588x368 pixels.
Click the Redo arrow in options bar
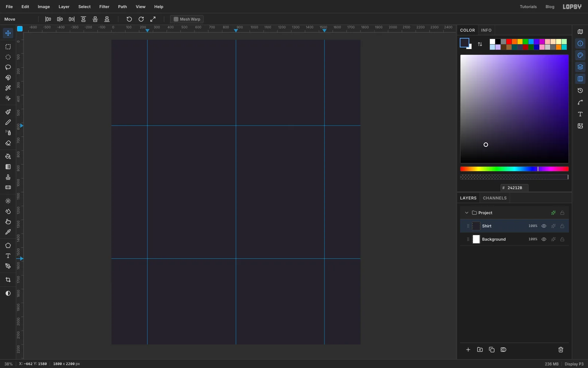point(141,19)
